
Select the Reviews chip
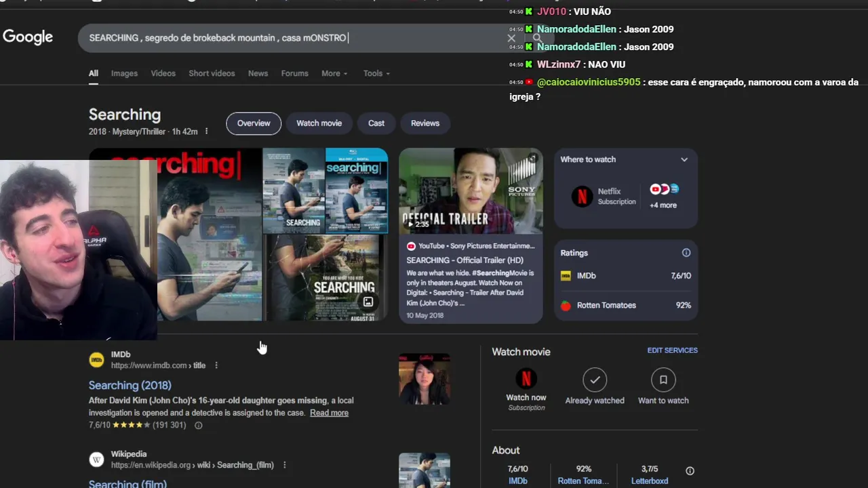[425, 123]
